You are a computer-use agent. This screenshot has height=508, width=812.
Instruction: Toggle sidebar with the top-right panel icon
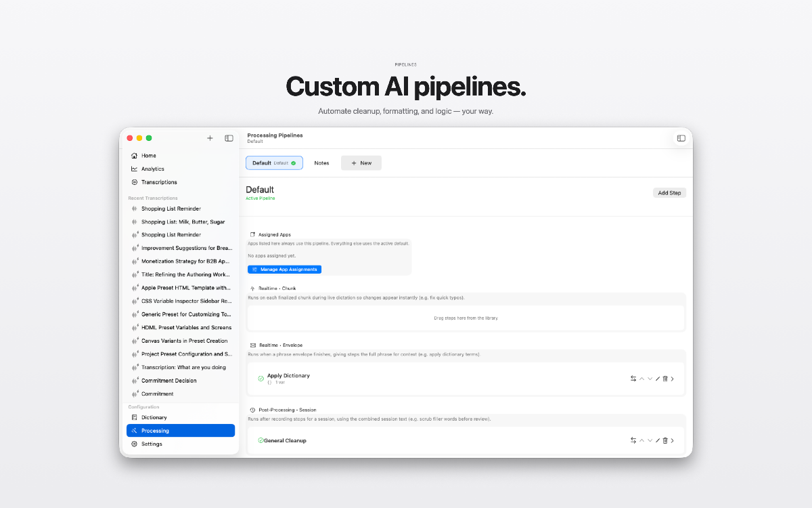click(681, 138)
